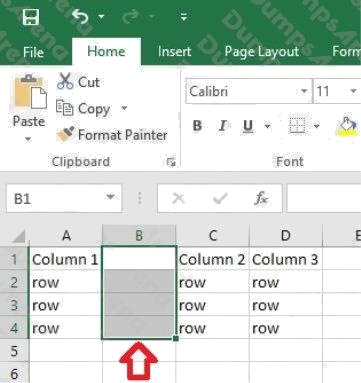Click the Cut scissors icon
361x383 pixels.
[x=65, y=81]
